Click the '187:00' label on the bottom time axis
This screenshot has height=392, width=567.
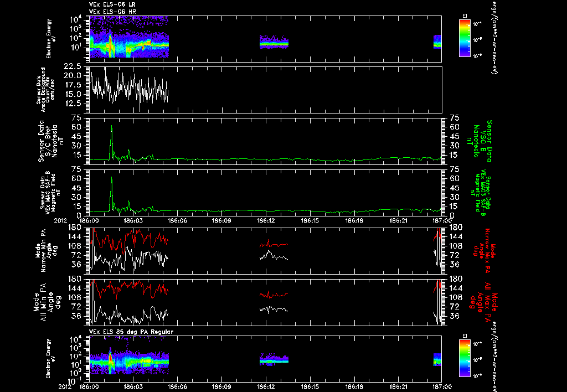pyautogui.click(x=442, y=386)
